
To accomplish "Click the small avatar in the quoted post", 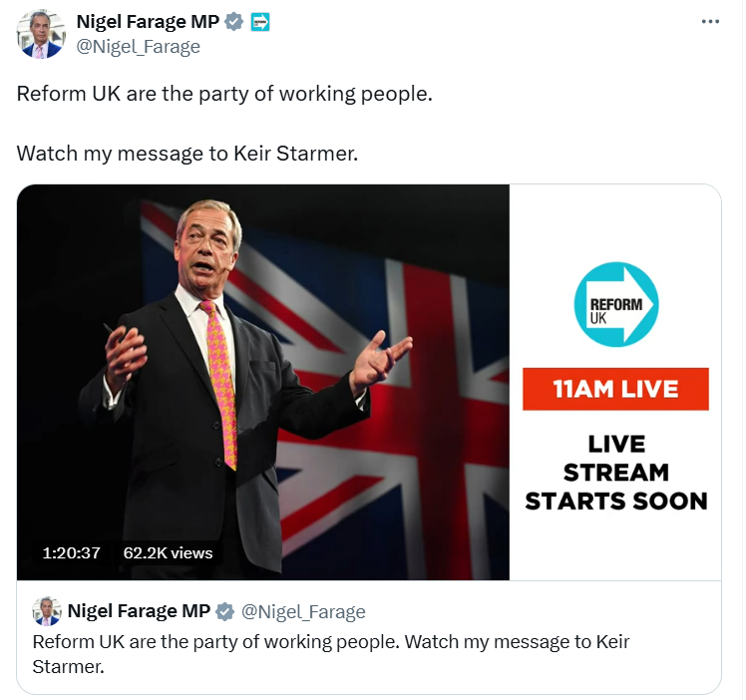I will [46, 611].
